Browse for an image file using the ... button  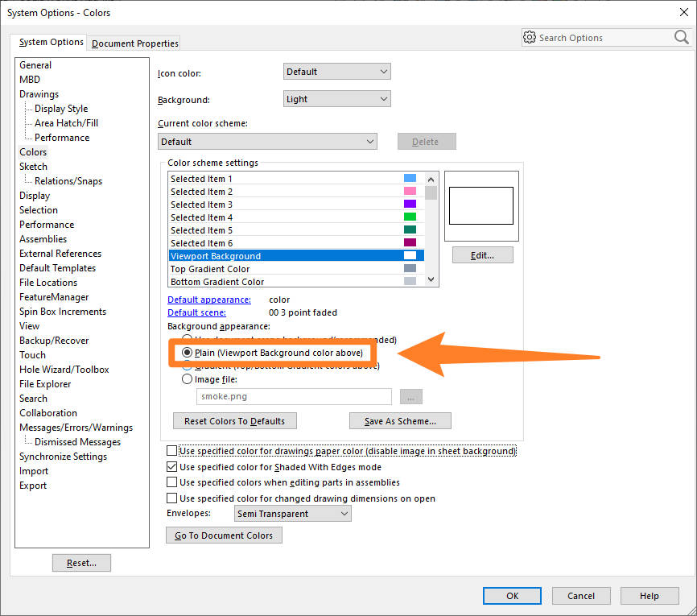pos(410,396)
